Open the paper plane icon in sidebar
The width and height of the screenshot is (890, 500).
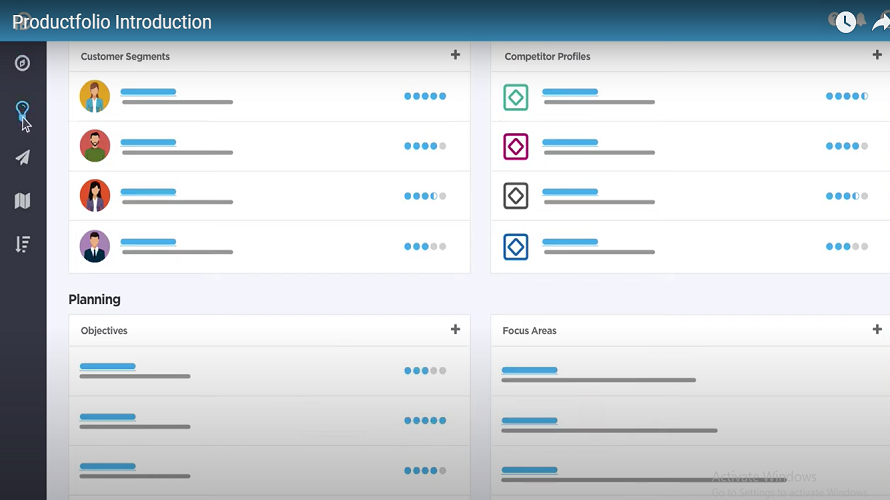click(x=22, y=157)
